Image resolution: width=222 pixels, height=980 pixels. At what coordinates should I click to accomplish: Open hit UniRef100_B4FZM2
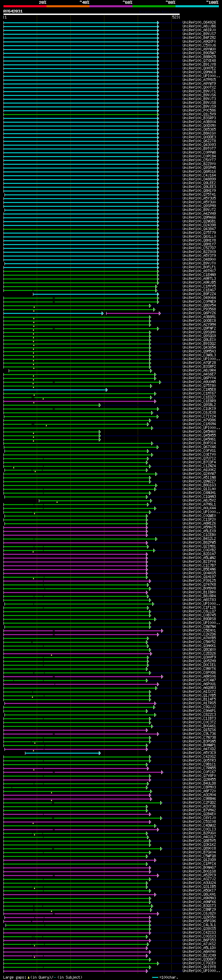199,38
